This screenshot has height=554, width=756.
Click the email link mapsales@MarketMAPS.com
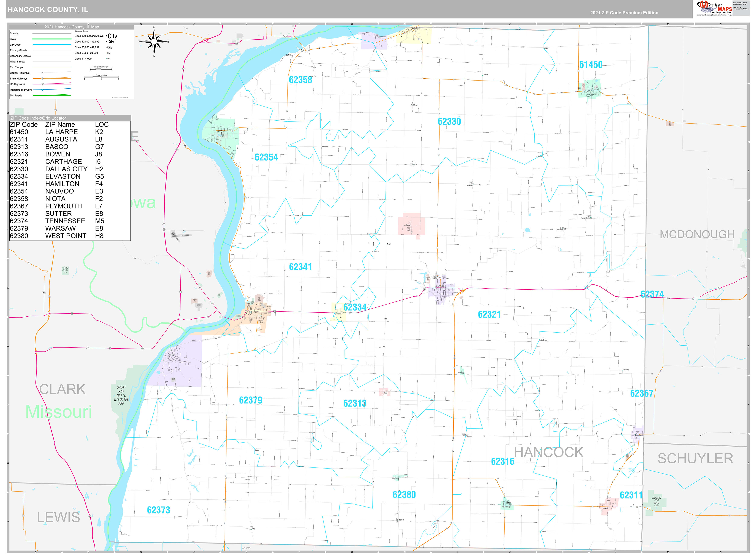coord(741,9)
